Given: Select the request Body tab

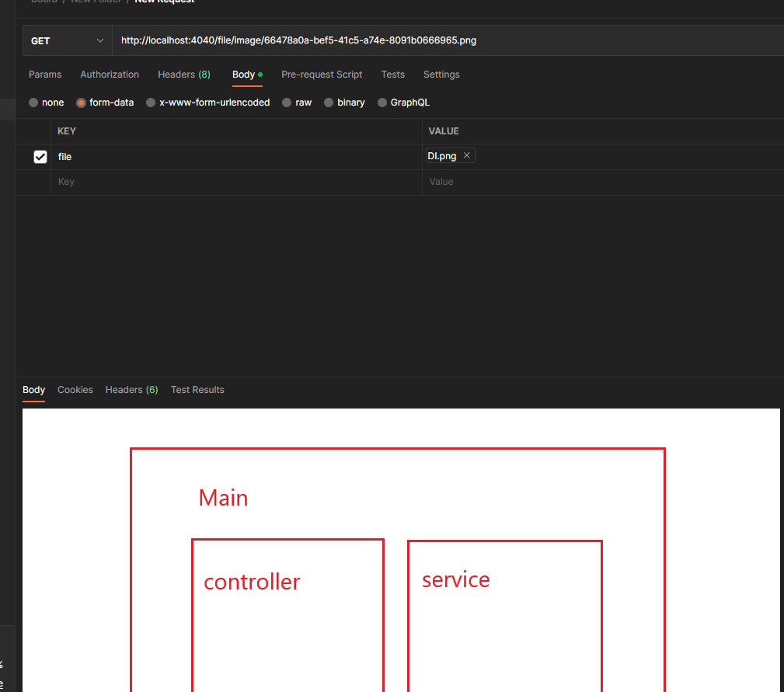Looking at the screenshot, I should (x=247, y=75).
